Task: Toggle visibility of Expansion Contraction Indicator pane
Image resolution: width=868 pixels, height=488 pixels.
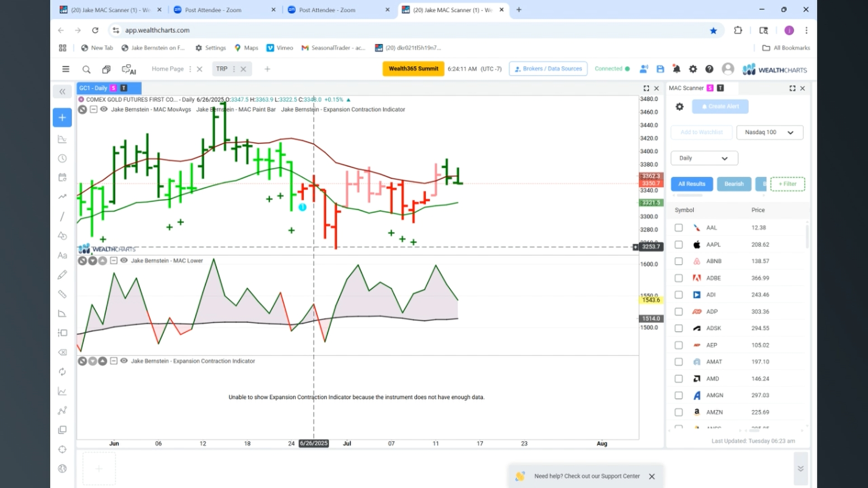Action: point(124,361)
